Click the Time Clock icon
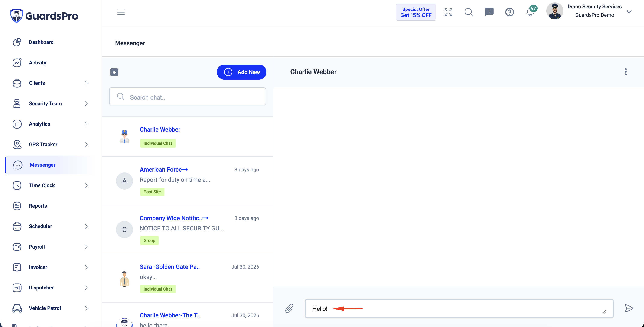Viewport: 644px width, 327px height. (17, 185)
